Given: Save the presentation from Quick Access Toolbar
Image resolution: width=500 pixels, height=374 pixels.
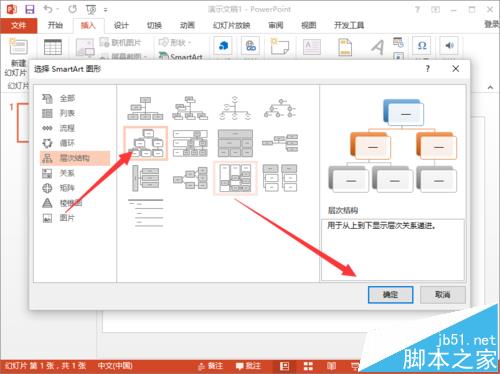Looking at the screenshot, I should [x=30, y=9].
